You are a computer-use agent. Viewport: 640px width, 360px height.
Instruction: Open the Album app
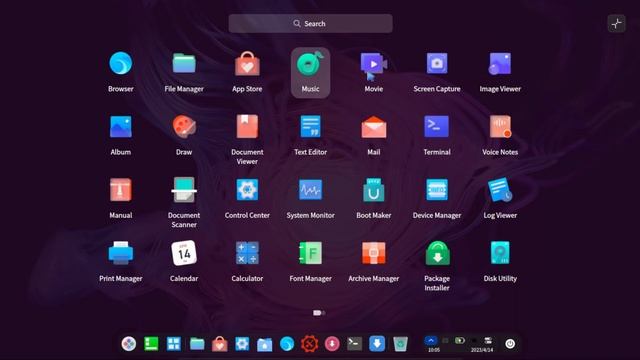coord(120,127)
